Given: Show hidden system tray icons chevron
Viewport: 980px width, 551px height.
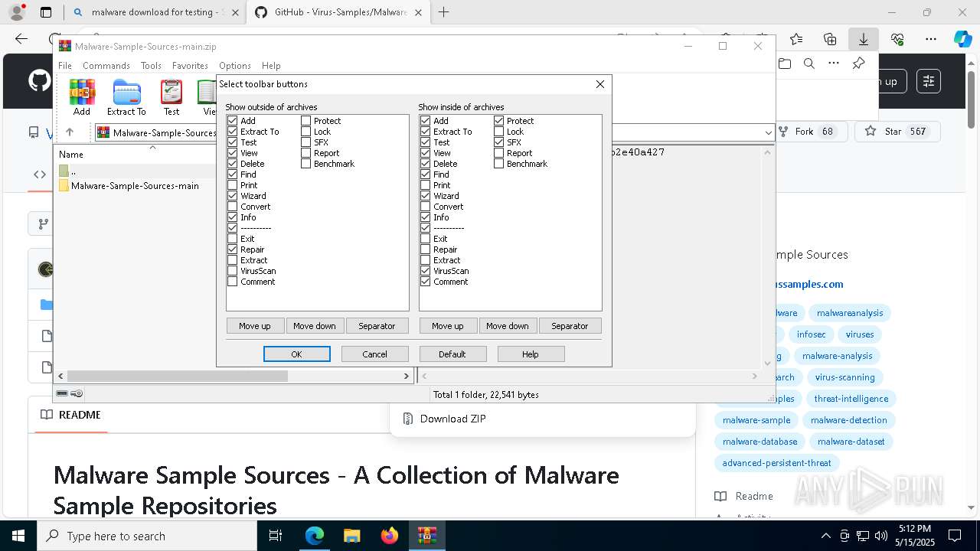Looking at the screenshot, I should pos(825,536).
